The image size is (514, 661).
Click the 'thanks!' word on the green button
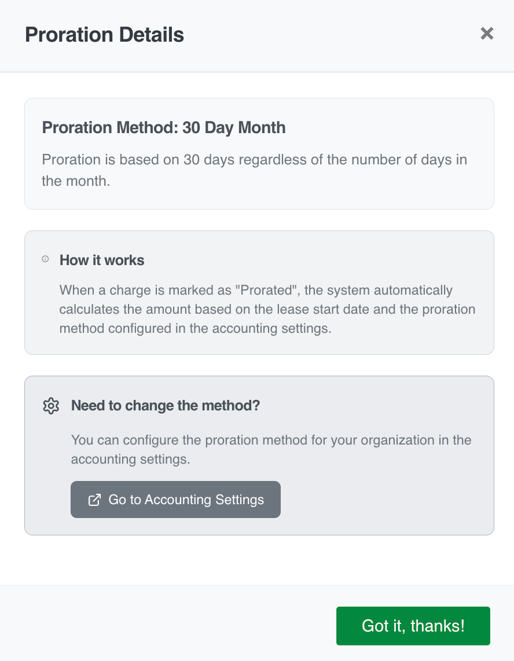tap(437, 626)
